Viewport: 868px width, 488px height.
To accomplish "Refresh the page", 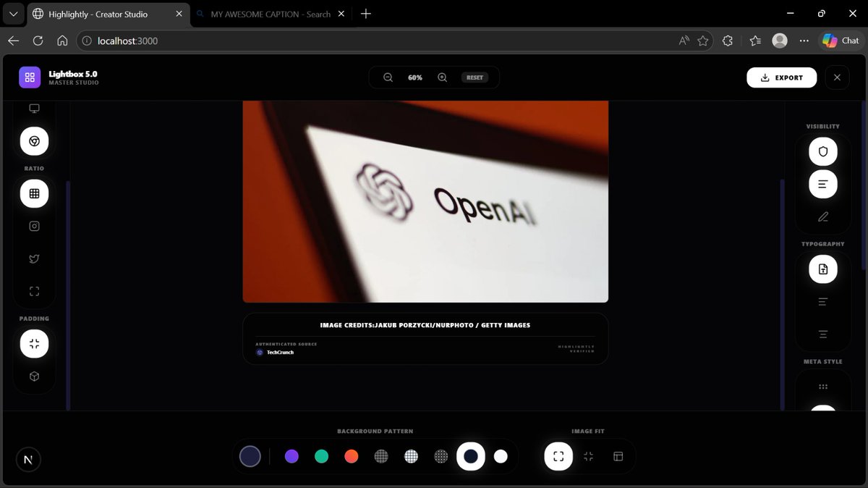I will pos(38,41).
